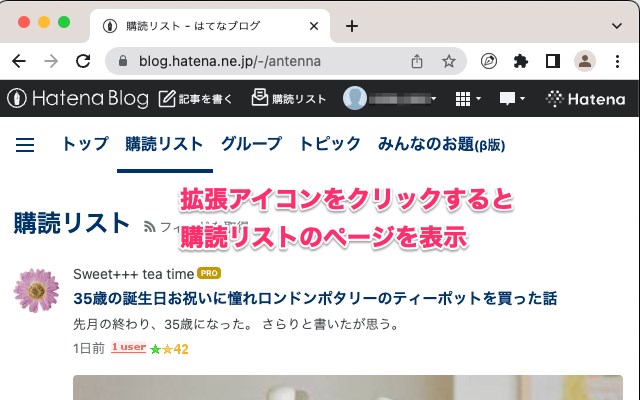This screenshot has width=640, height=400.
Task: Switch to the トピック tab
Action: coord(330,144)
